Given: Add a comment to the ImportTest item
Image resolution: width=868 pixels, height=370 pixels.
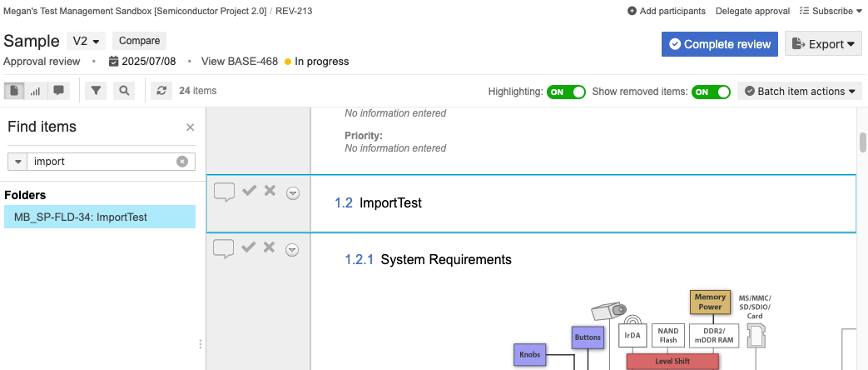Looking at the screenshot, I should pyautogui.click(x=224, y=192).
